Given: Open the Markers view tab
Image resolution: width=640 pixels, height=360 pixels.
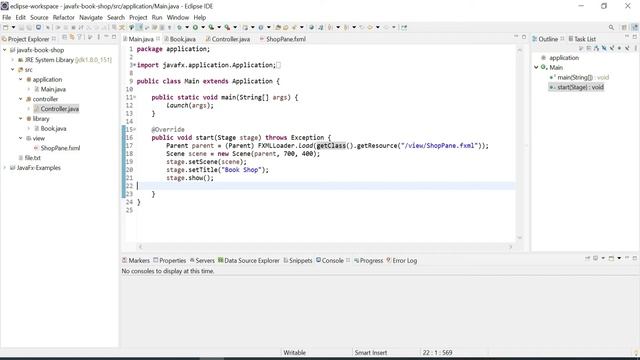Looking at the screenshot, I should click(x=136, y=260).
